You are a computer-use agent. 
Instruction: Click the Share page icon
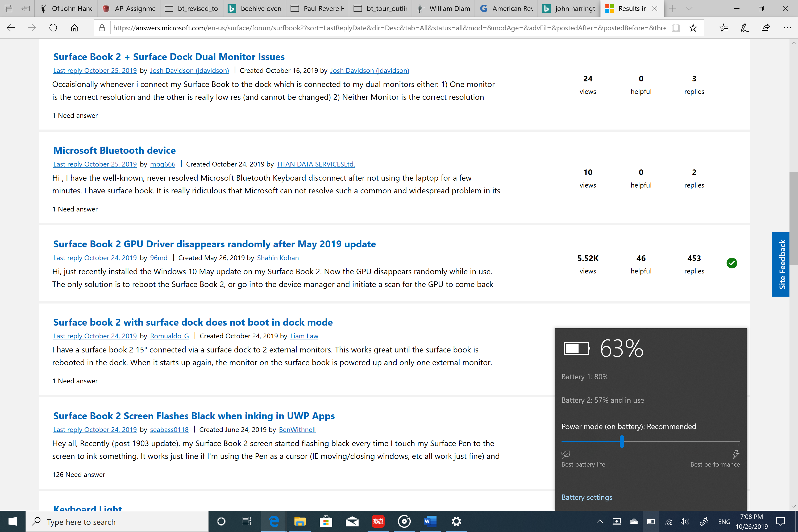[766, 28]
